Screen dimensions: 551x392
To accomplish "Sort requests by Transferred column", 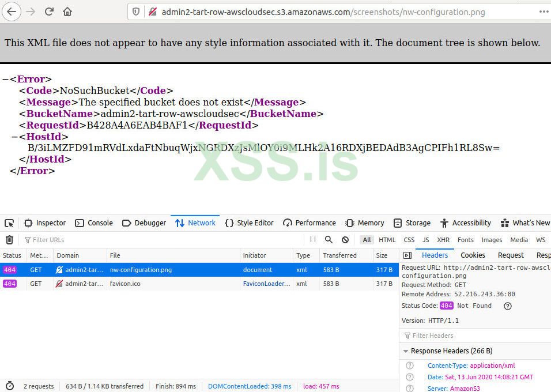I will coord(346,255).
